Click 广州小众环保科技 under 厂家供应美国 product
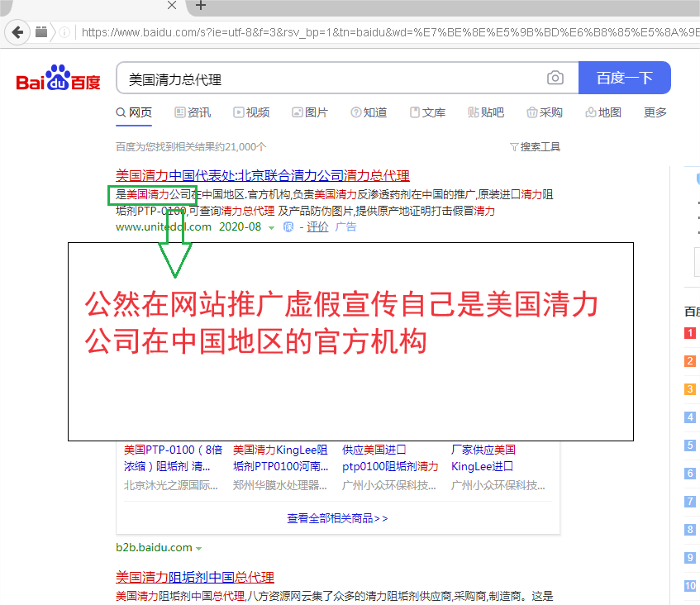Screen dimensions: 700x605 point(498,485)
